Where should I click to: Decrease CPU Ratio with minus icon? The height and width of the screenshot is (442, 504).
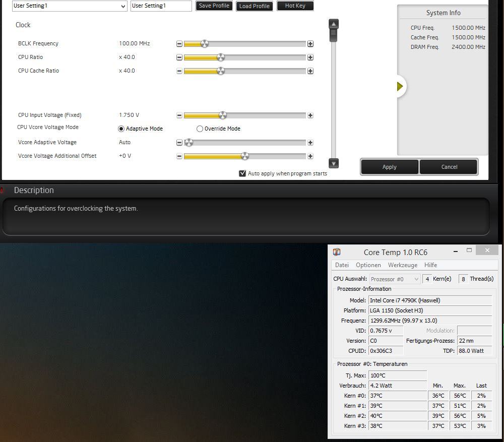tap(179, 57)
